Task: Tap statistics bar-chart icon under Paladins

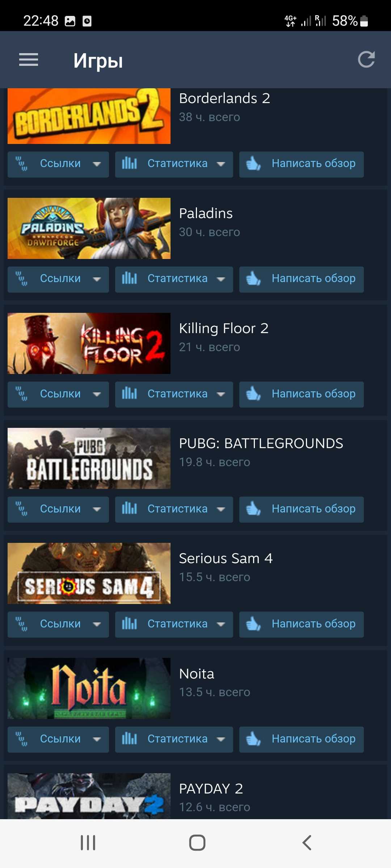Action: [129, 279]
